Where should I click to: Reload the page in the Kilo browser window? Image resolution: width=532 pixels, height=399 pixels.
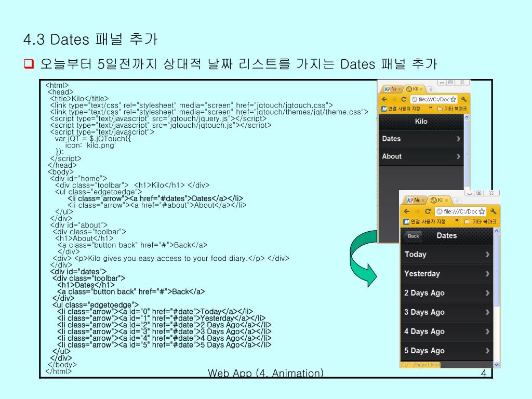tap(404, 99)
